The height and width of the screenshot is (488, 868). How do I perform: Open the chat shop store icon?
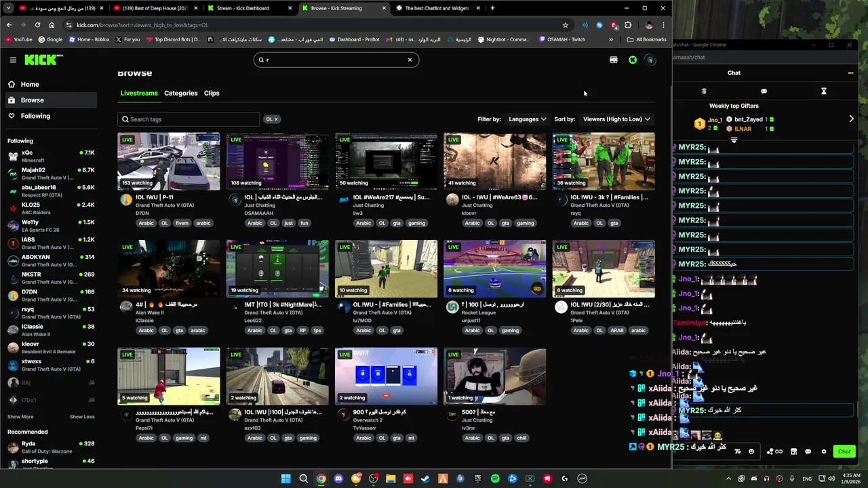793,451
